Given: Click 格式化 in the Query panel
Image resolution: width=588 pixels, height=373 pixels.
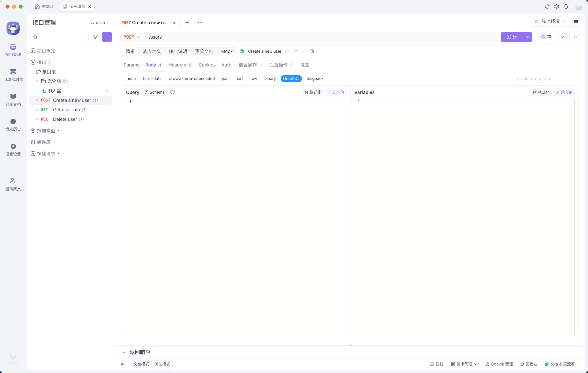Looking at the screenshot, I should click(313, 92).
